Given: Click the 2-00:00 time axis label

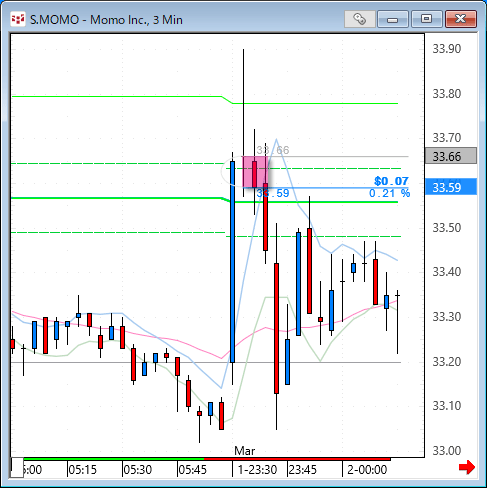Looking at the screenshot, I should (x=367, y=470).
